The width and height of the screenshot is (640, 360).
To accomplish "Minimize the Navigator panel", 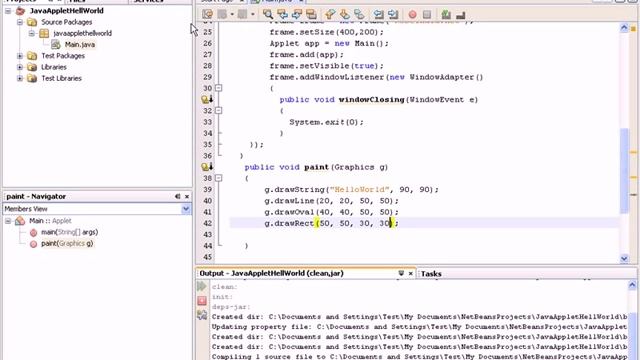I will click(178, 196).
